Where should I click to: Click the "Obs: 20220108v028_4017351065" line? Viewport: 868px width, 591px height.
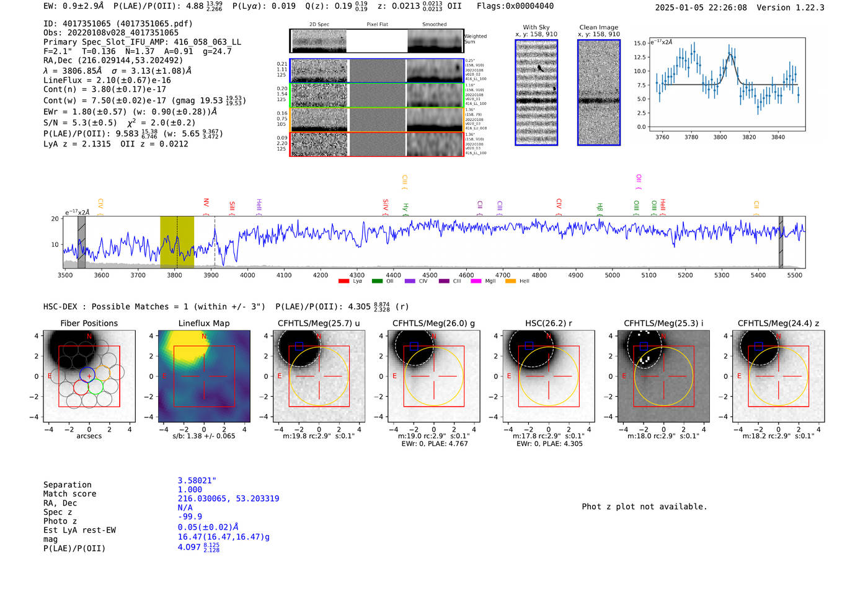(x=111, y=33)
